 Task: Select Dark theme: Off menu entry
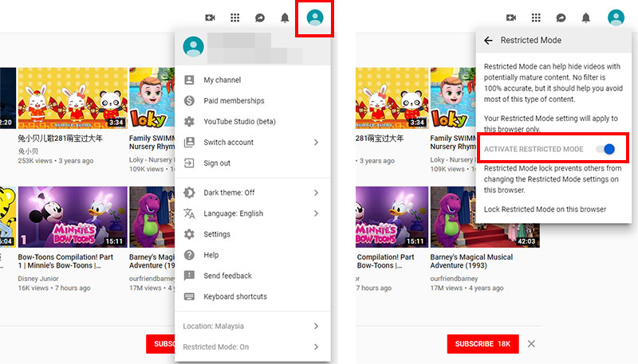click(x=253, y=193)
